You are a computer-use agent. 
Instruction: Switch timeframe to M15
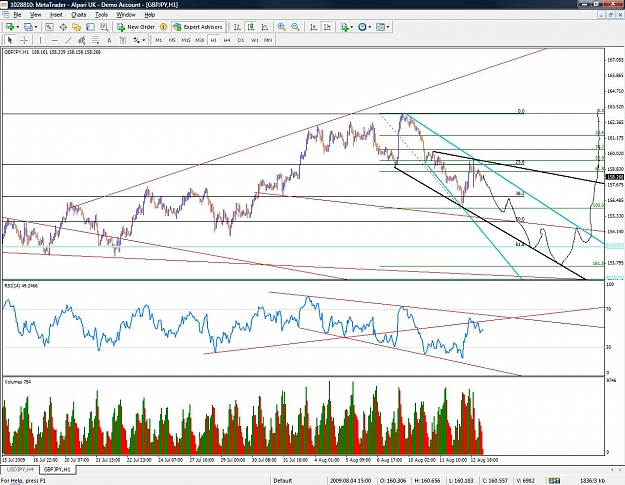click(186, 40)
